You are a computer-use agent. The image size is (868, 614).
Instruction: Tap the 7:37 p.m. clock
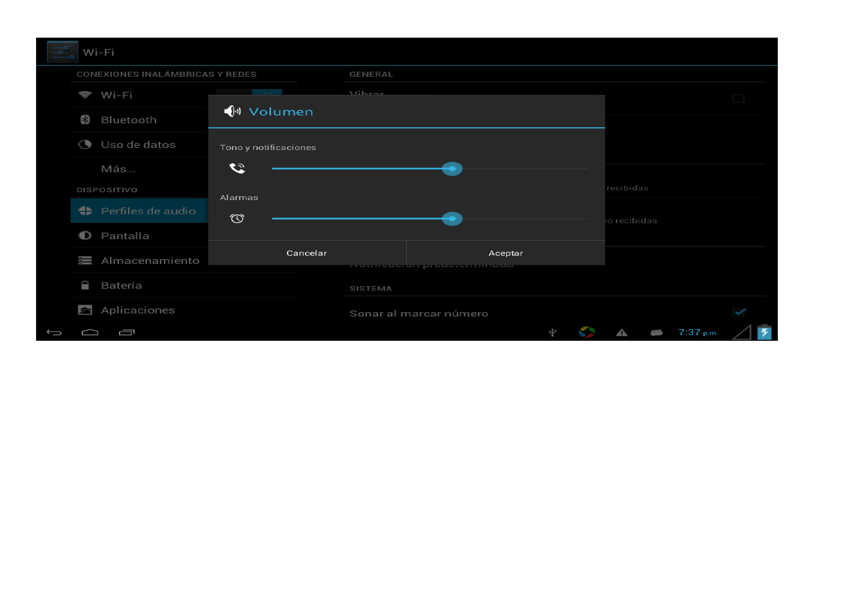click(698, 333)
